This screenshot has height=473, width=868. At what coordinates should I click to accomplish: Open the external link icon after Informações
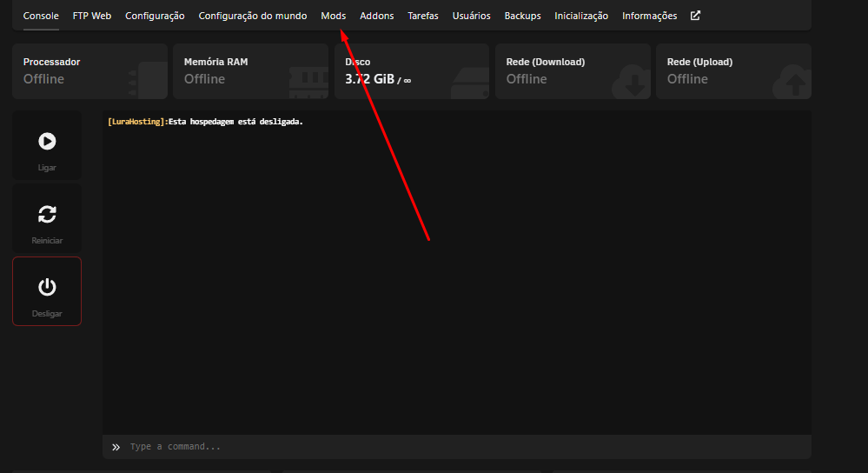[x=695, y=16]
